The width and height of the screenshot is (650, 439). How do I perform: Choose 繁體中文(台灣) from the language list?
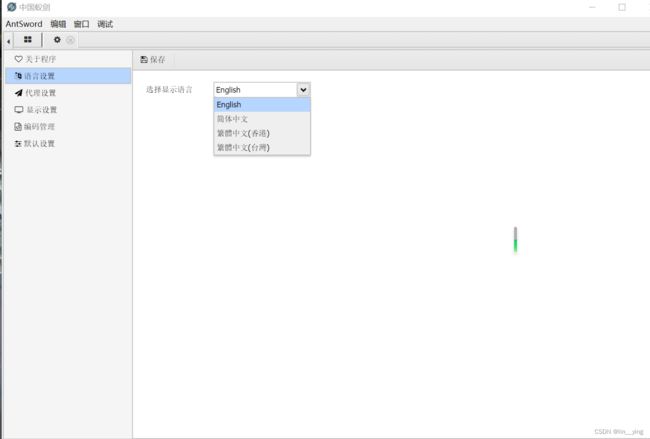pyautogui.click(x=262, y=147)
